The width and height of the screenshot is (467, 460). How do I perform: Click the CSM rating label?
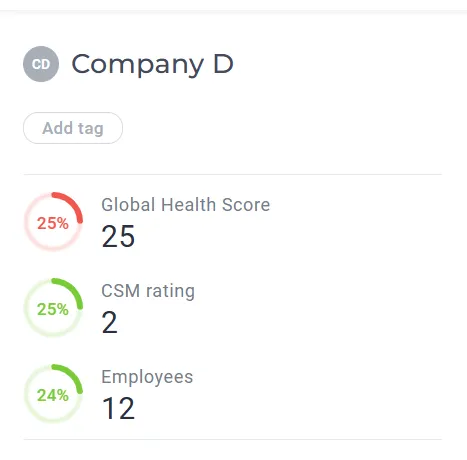click(x=148, y=291)
